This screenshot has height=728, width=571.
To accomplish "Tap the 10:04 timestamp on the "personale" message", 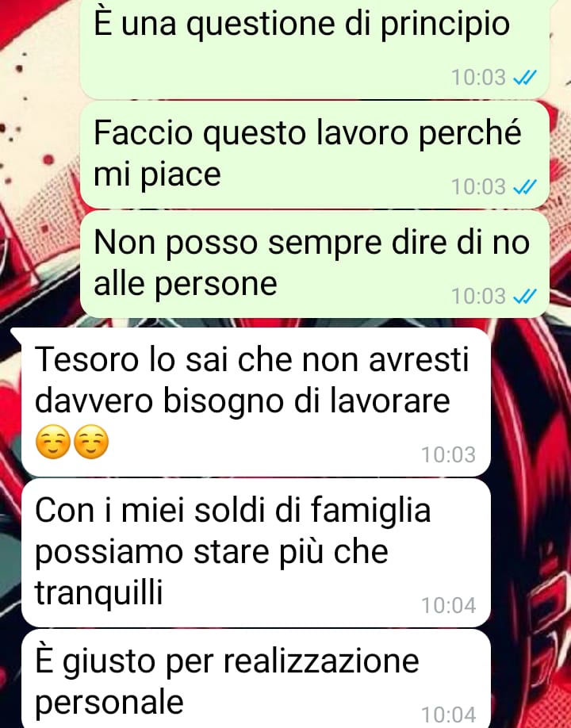I will [x=448, y=715].
